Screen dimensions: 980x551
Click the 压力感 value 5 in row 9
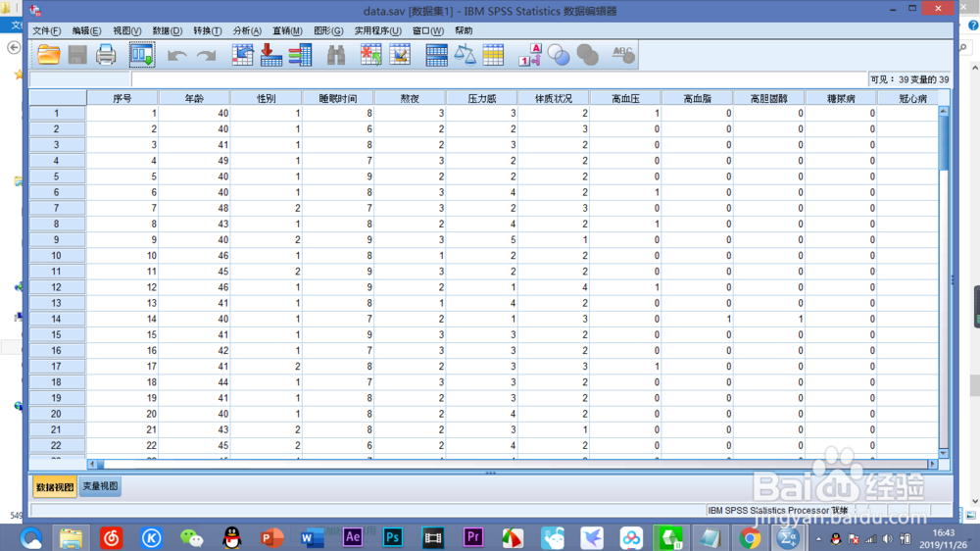point(482,239)
